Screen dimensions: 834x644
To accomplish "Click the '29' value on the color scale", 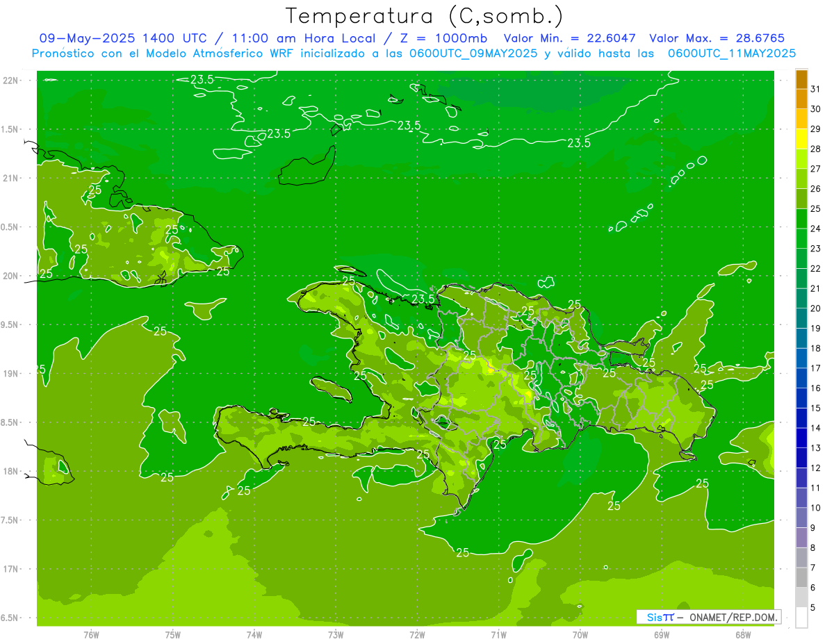I will pyautogui.click(x=815, y=129).
